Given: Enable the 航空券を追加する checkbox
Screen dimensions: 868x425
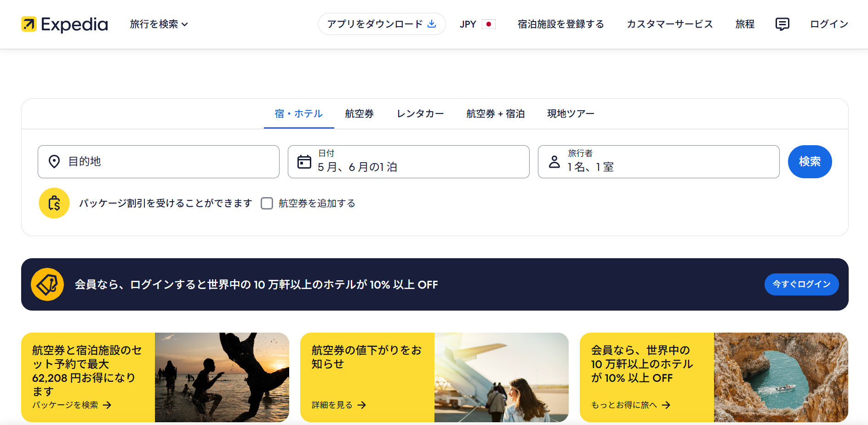Looking at the screenshot, I should (x=267, y=204).
